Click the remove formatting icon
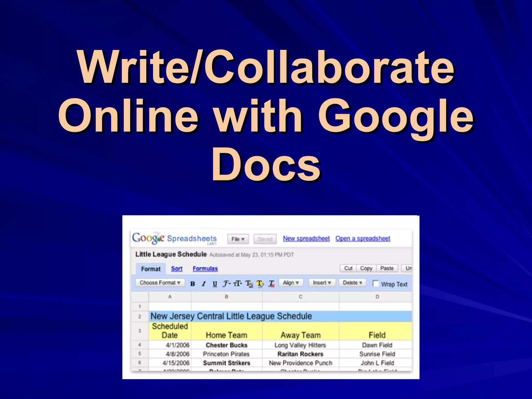 point(271,284)
